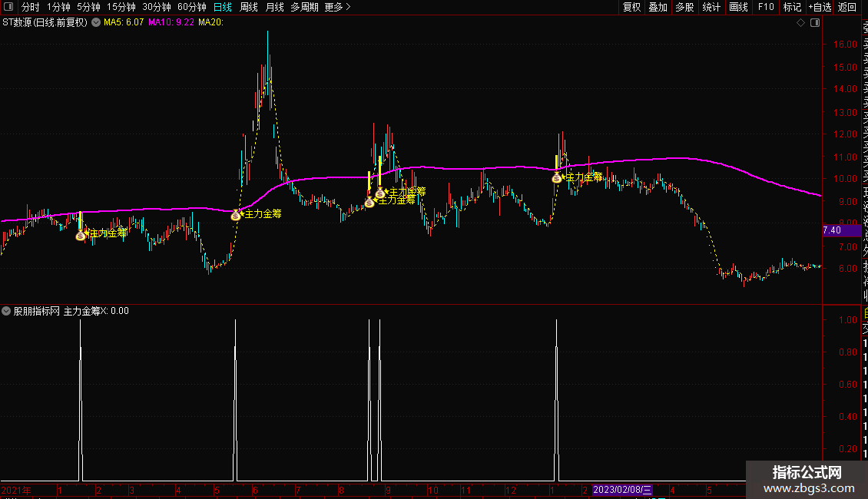Select the 周线 weekly chart tab
Image resolution: width=868 pixels, height=499 pixels.
[x=249, y=7]
